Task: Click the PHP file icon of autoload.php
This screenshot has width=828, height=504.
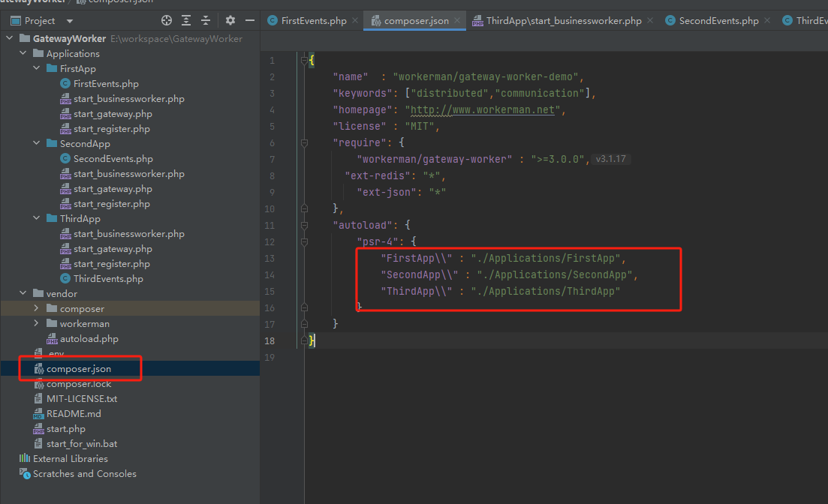Action: tap(52, 339)
